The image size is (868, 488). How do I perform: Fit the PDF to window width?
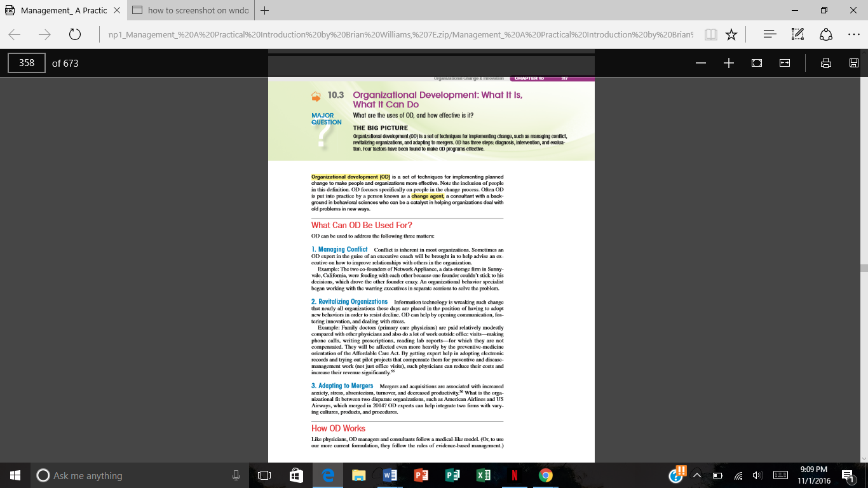pyautogui.click(x=785, y=63)
